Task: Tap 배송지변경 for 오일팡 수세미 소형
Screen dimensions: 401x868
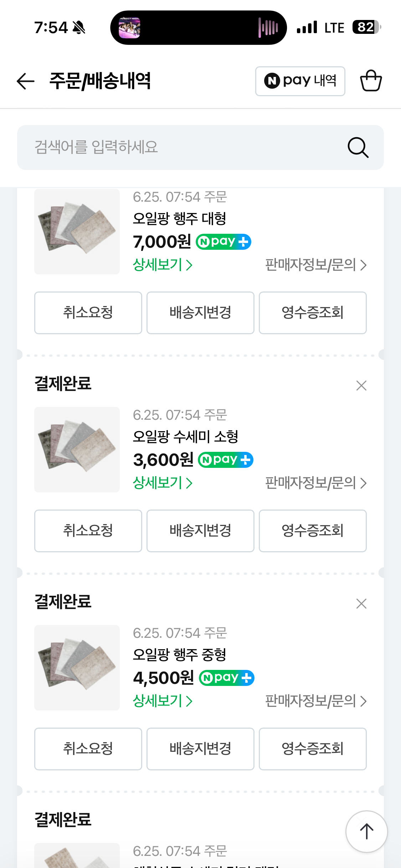Action: [200, 531]
